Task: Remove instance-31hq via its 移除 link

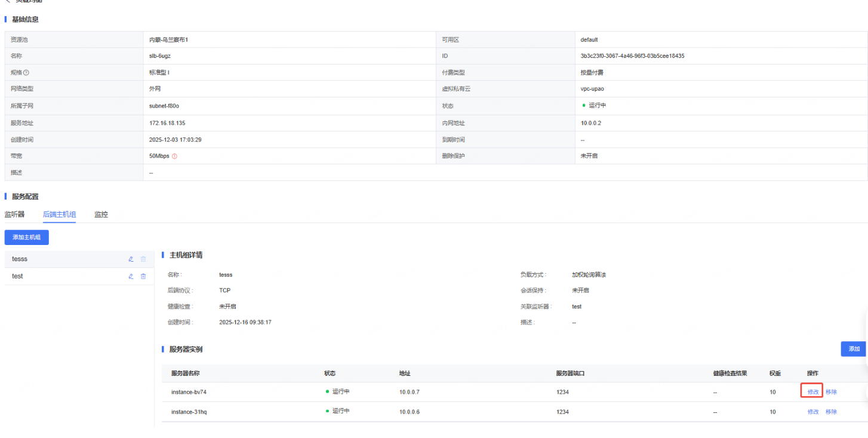Action: (x=831, y=412)
